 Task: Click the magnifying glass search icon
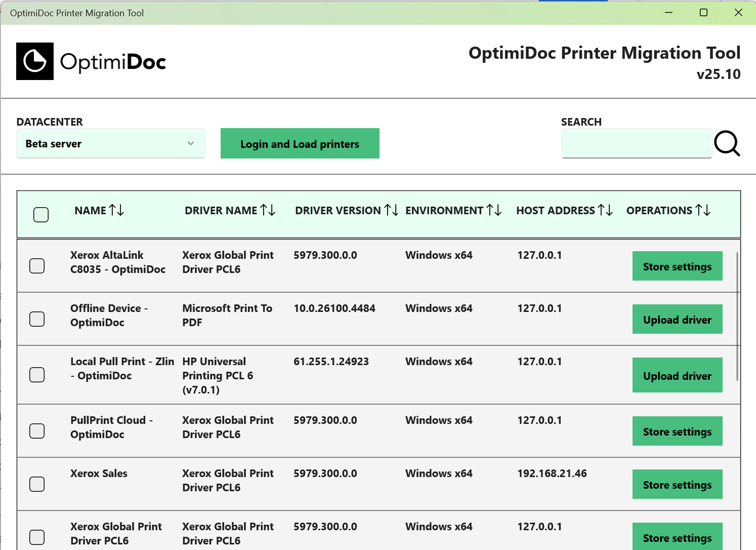727,144
